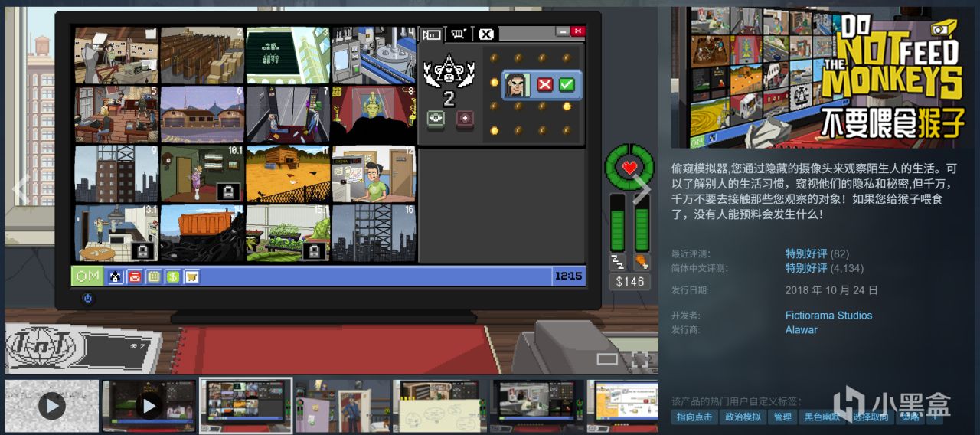Image resolution: width=980 pixels, height=435 pixels.
Task: Click the blue power button on monitor
Action: (87, 299)
